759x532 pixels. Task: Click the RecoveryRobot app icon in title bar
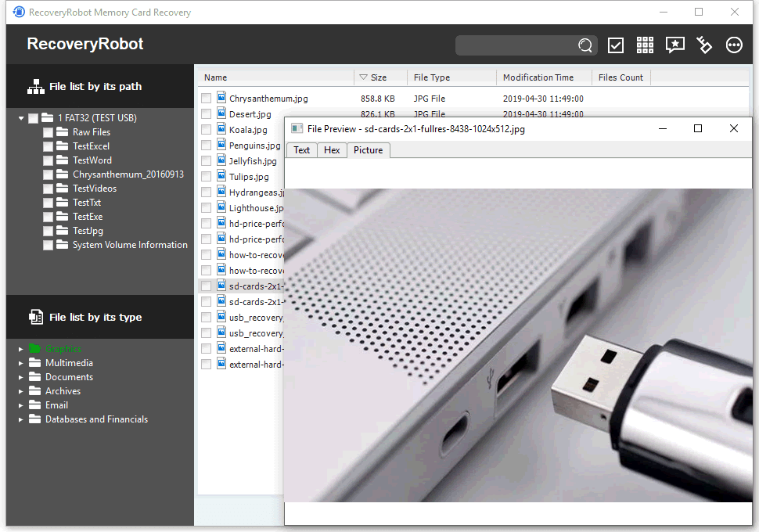coord(19,12)
